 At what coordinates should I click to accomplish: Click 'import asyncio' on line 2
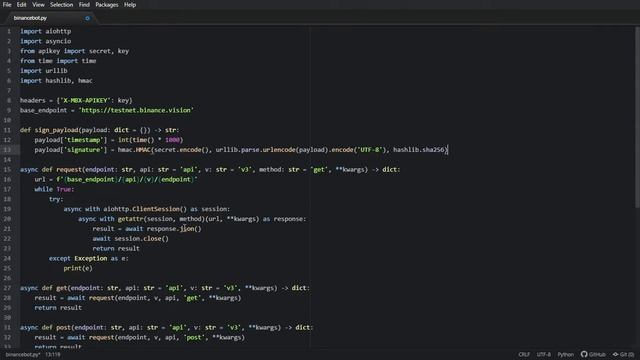46,41
